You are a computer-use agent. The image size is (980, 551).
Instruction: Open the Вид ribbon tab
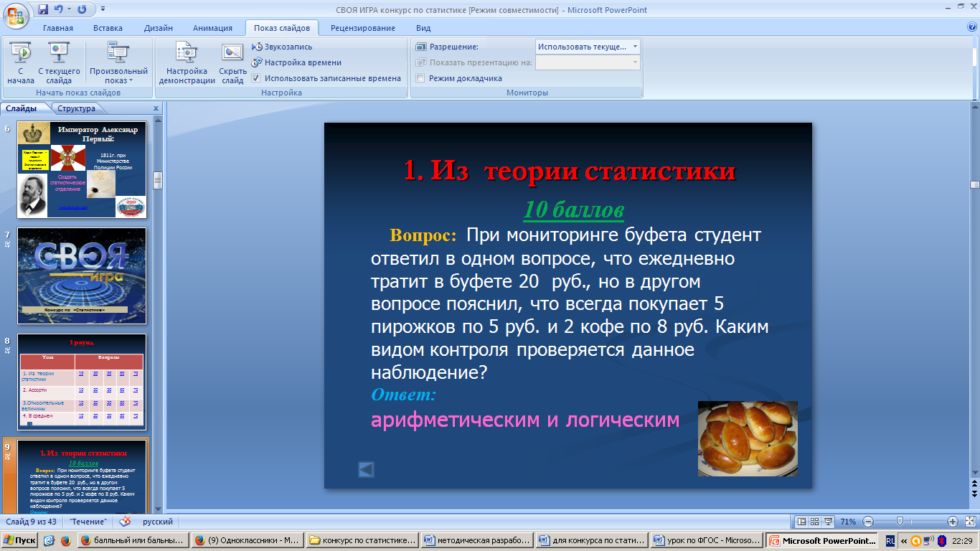[x=423, y=28]
